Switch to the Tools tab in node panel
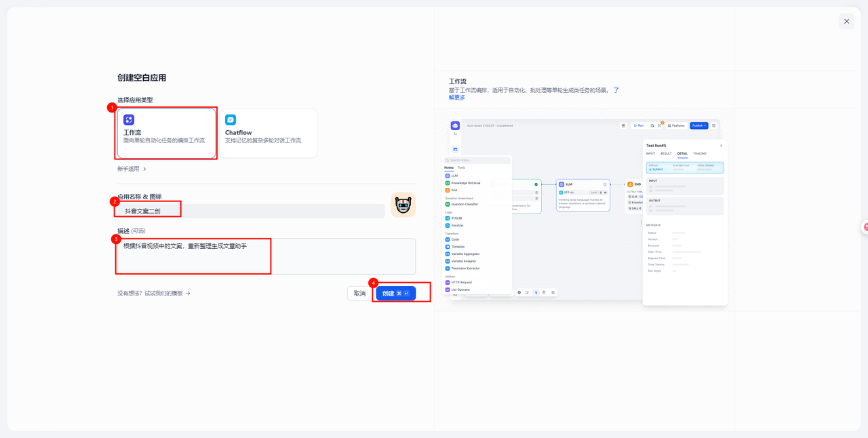 click(x=461, y=167)
